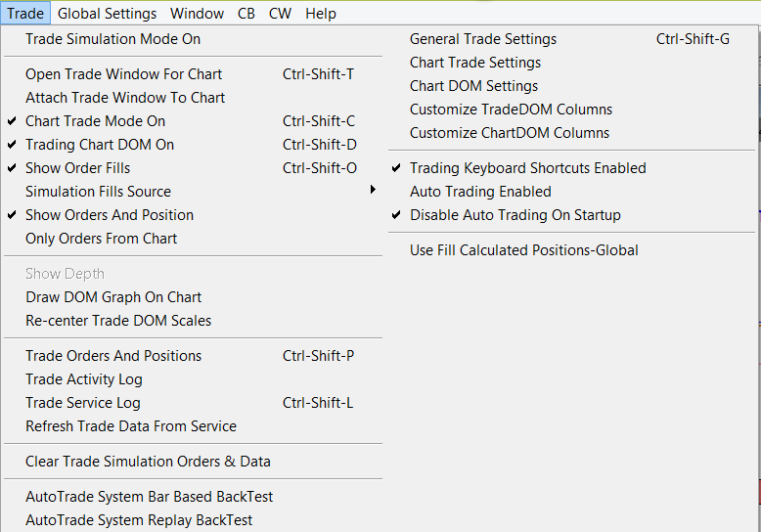
Task: Turn on Trade Simulation Mode
Action: pyautogui.click(x=112, y=39)
